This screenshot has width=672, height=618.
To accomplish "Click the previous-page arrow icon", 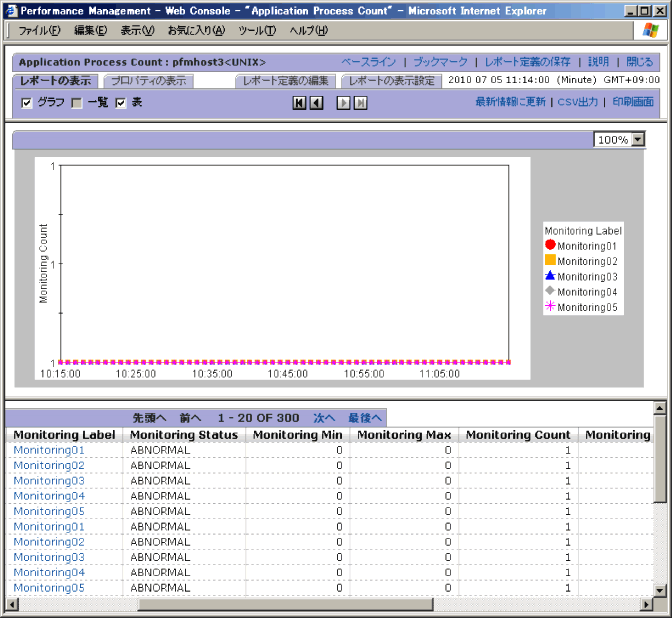I will [316, 103].
